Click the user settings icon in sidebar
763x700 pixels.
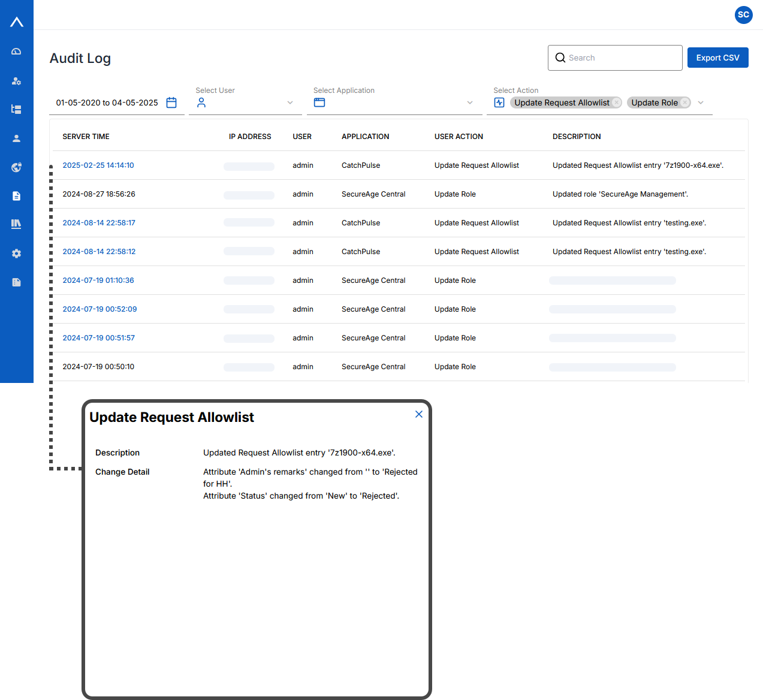pyautogui.click(x=16, y=81)
